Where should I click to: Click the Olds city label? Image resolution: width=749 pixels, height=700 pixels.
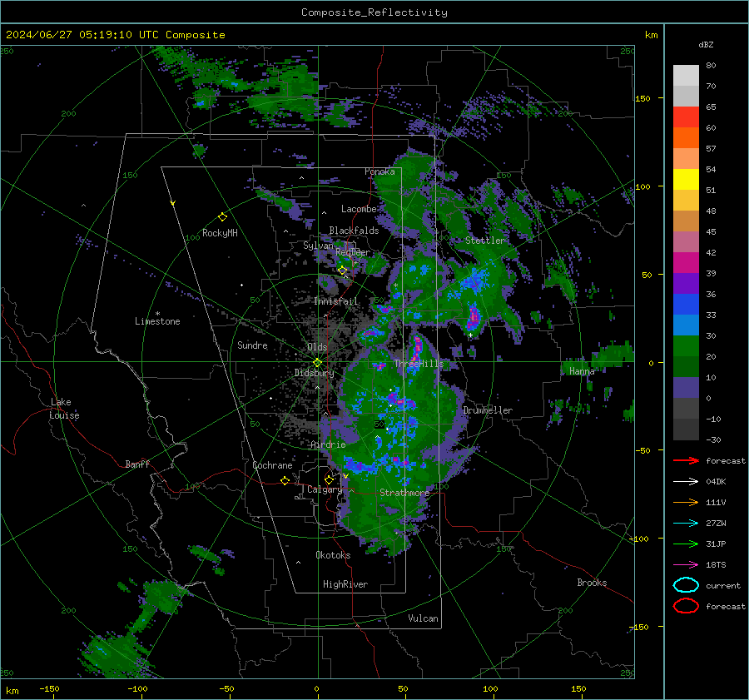pyautogui.click(x=317, y=347)
